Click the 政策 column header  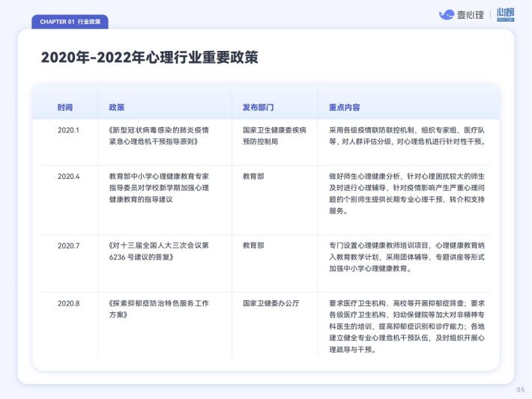(x=116, y=108)
